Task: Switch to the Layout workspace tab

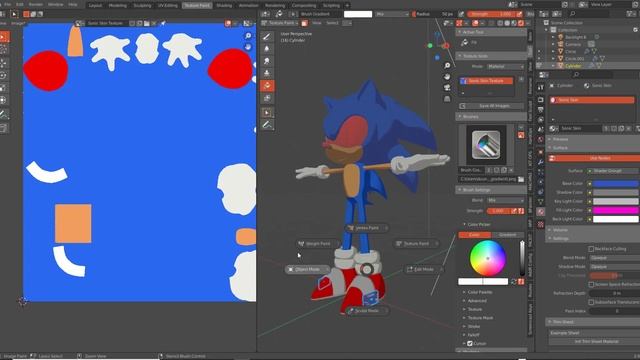Action: click(x=95, y=5)
